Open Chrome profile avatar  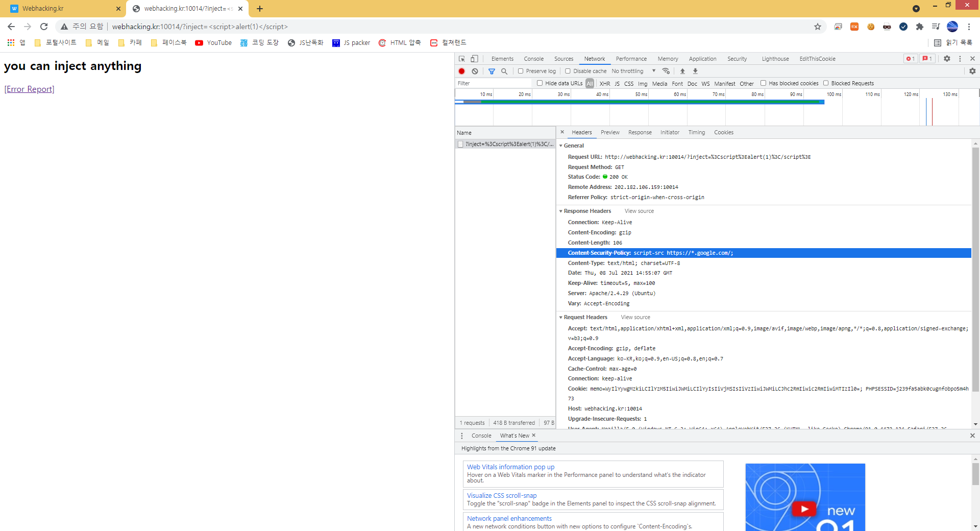pyautogui.click(x=952, y=27)
